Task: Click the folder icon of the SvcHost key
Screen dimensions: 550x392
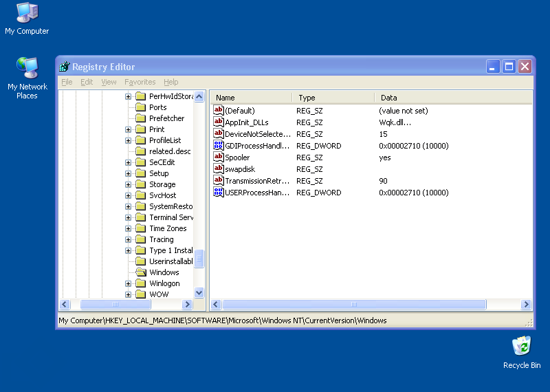Action: pos(141,195)
